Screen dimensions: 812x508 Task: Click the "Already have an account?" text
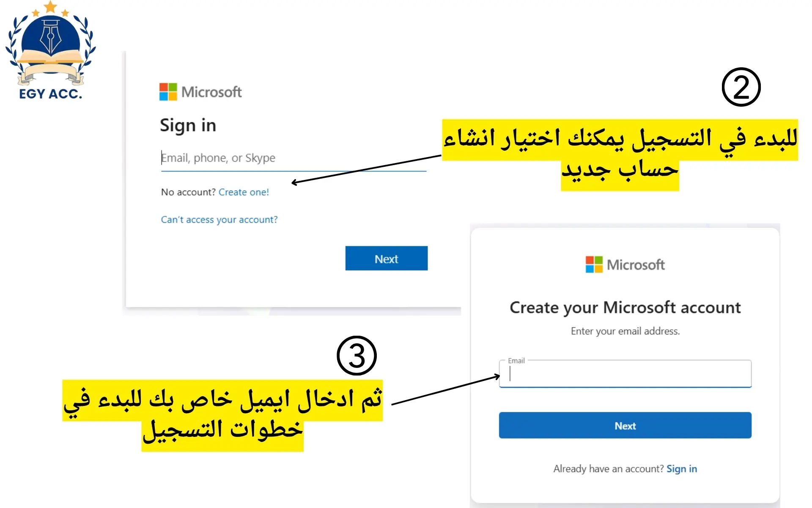coord(608,469)
